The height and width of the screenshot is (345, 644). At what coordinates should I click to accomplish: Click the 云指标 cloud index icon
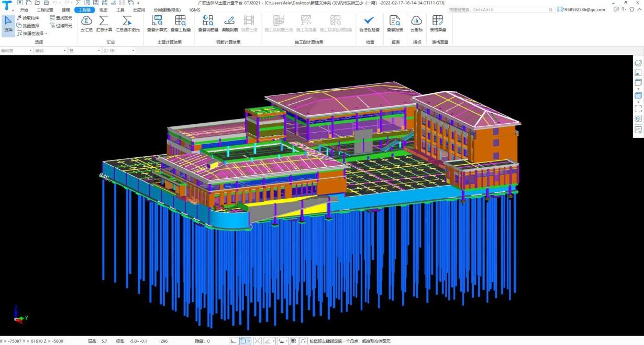pyautogui.click(x=416, y=23)
